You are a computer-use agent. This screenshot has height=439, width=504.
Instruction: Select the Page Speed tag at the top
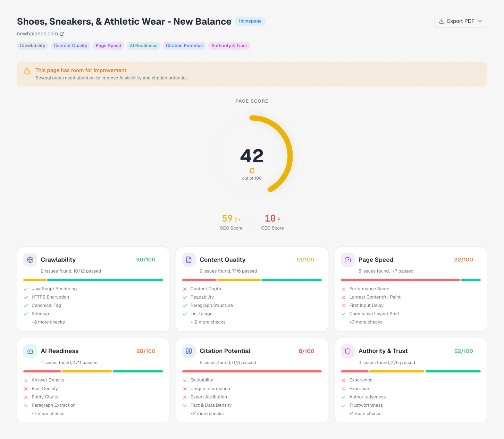108,46
